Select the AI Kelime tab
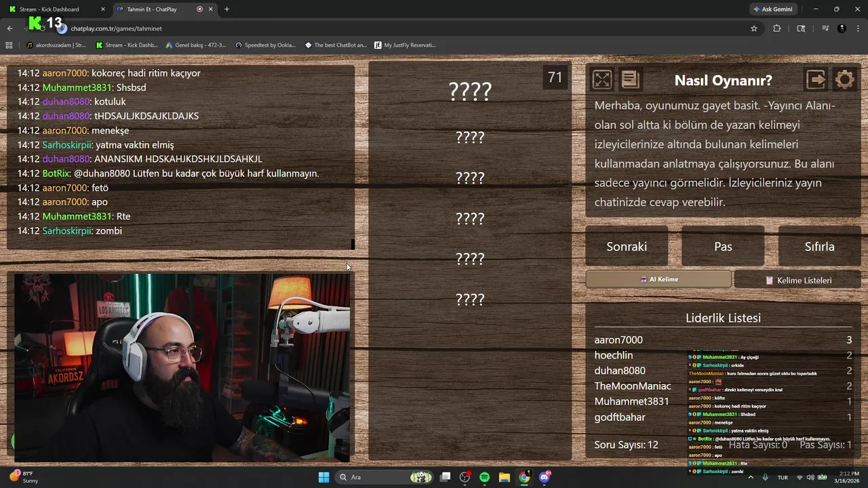This screenshot has width=868, height=488. click(658, 279)
